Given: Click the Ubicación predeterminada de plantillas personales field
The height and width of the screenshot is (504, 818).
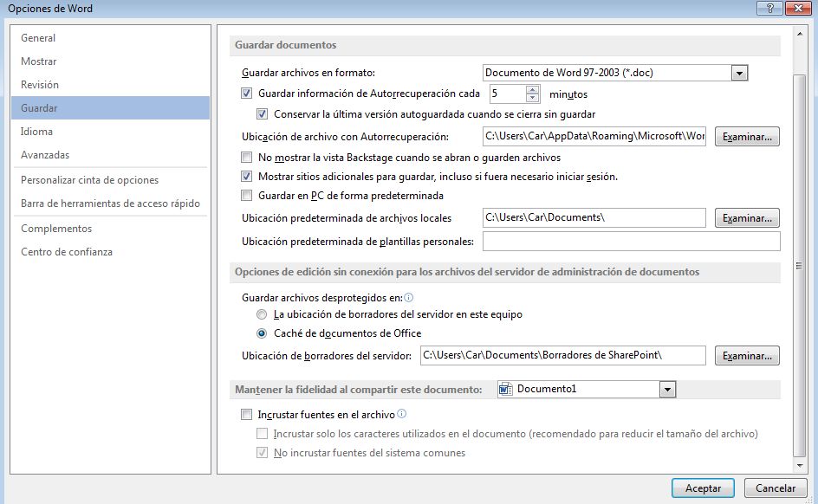Looking at the screenshot, I should click(x=631, y=242).
